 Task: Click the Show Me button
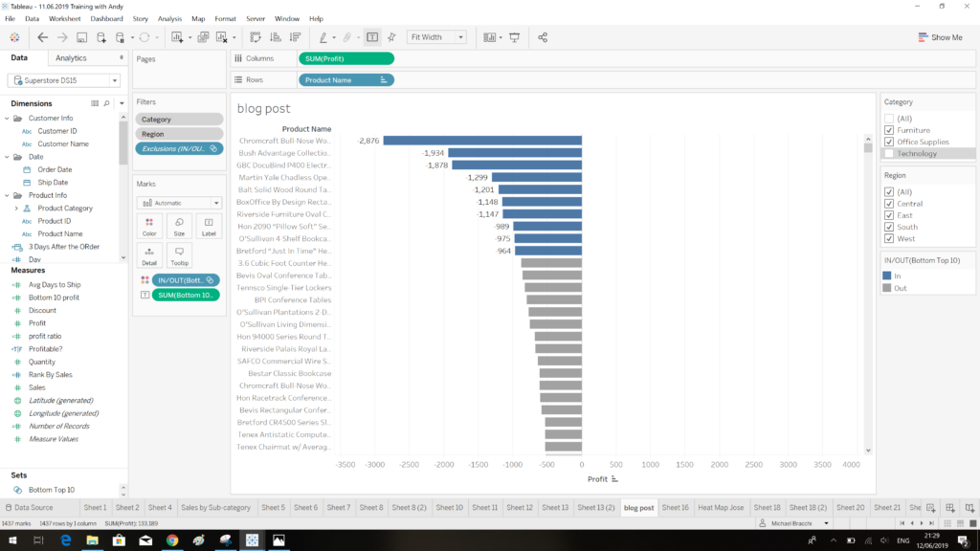[939, 37]
